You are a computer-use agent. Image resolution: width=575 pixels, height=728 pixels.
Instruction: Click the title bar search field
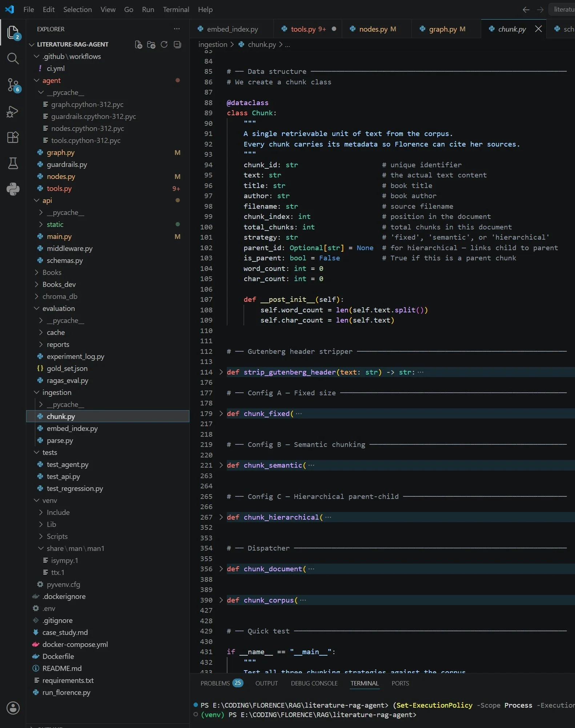tap(562, 9)
